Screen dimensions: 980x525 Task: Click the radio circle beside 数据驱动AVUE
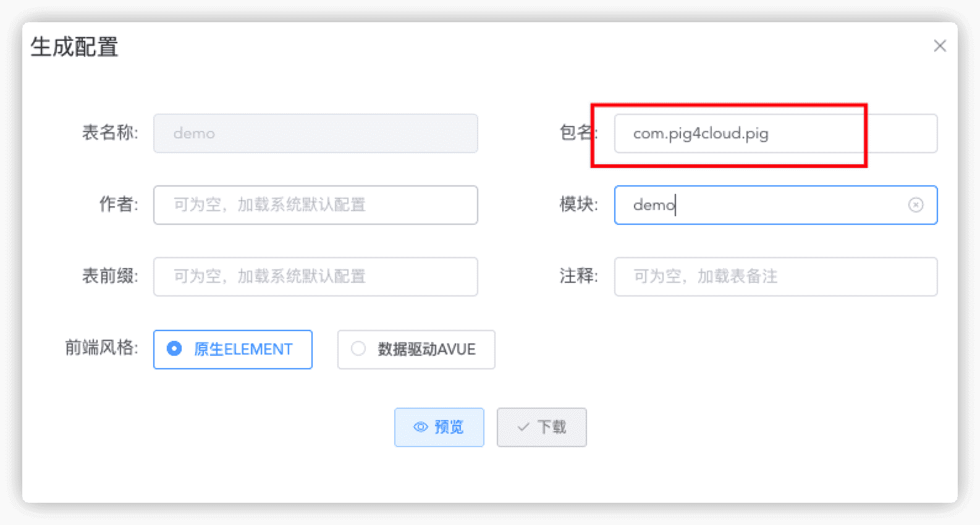tap(358, 349)
